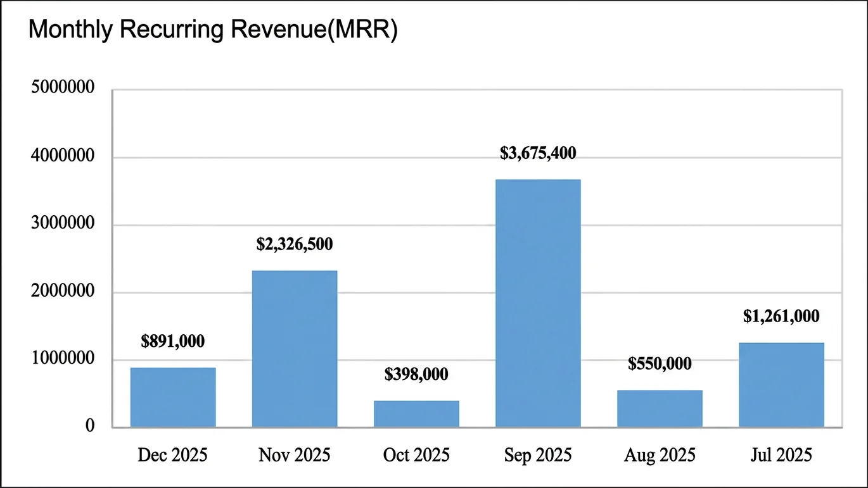
Task: Click the Sep 2025 axis label
Action: [x=538, y=455]
